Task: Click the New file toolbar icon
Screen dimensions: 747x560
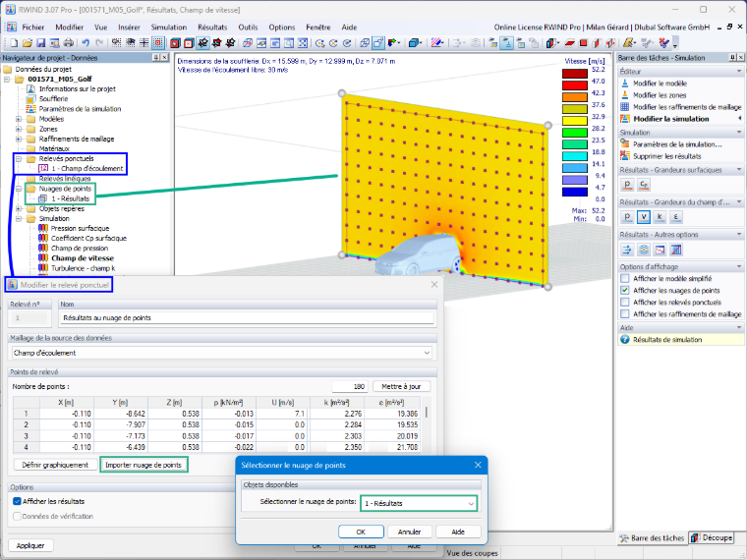Action: pos(14,43)
